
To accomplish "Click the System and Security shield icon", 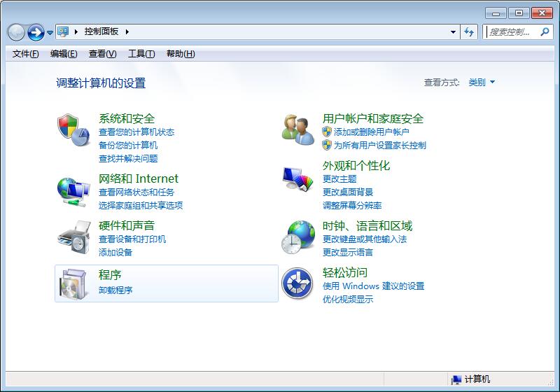I will coord(73,129).
